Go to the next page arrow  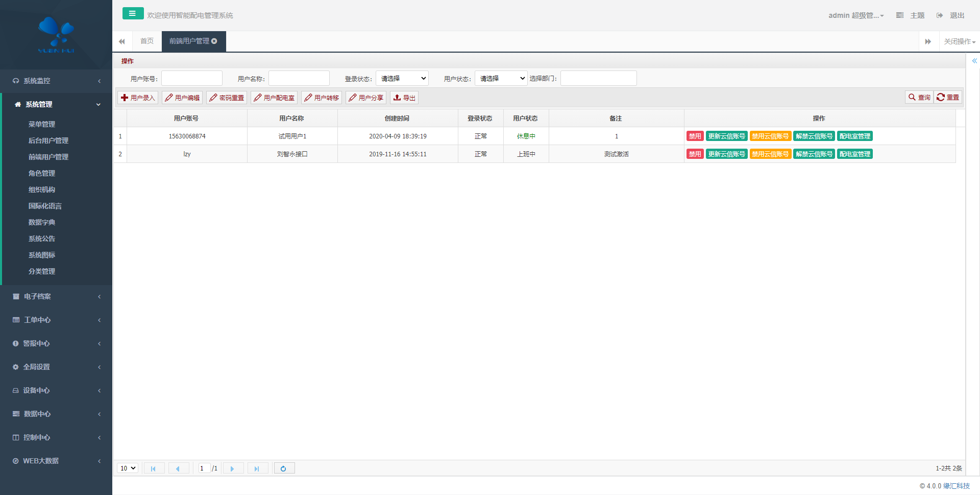coord(232,468)
